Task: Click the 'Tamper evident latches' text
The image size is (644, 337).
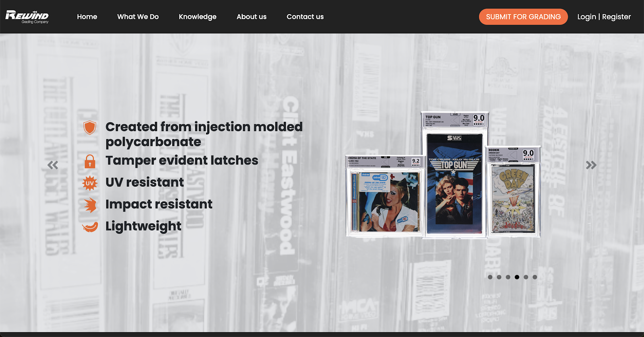Action: click(182, 160)
